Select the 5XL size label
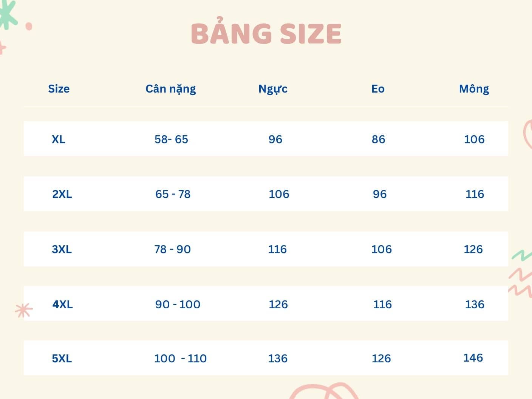The image size is (532, 399). (62, 359)
